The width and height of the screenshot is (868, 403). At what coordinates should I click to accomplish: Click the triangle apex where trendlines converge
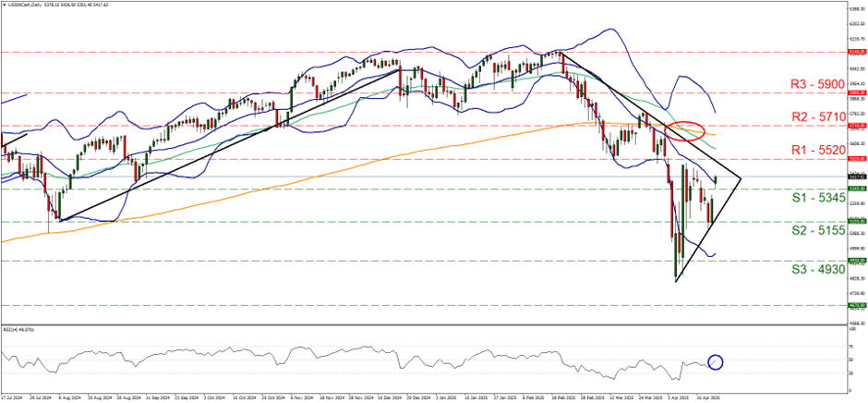tap(741, 177)
